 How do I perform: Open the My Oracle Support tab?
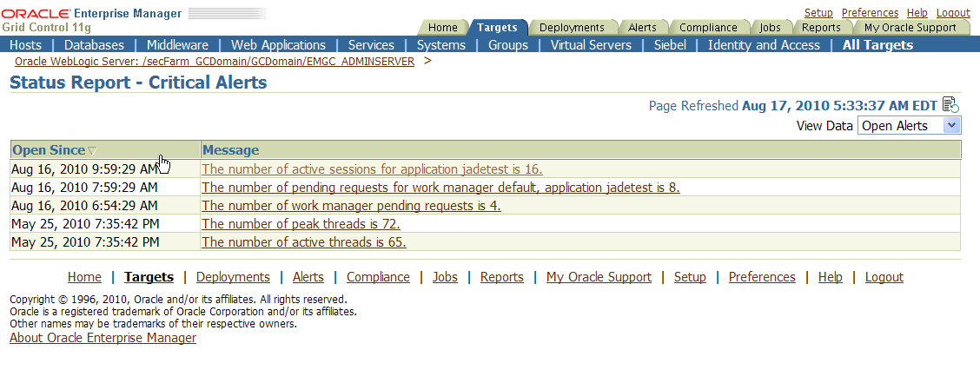click(910, 28)
